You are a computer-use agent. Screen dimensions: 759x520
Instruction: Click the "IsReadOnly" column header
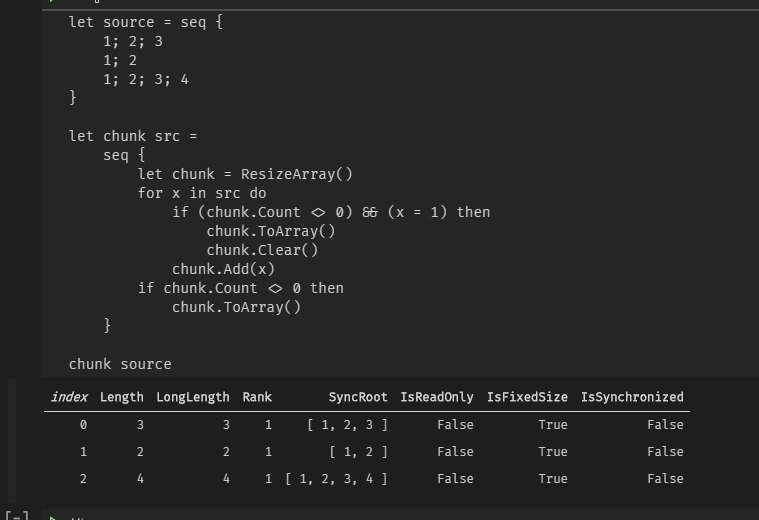pyautogui.click(x=437, y=397)
